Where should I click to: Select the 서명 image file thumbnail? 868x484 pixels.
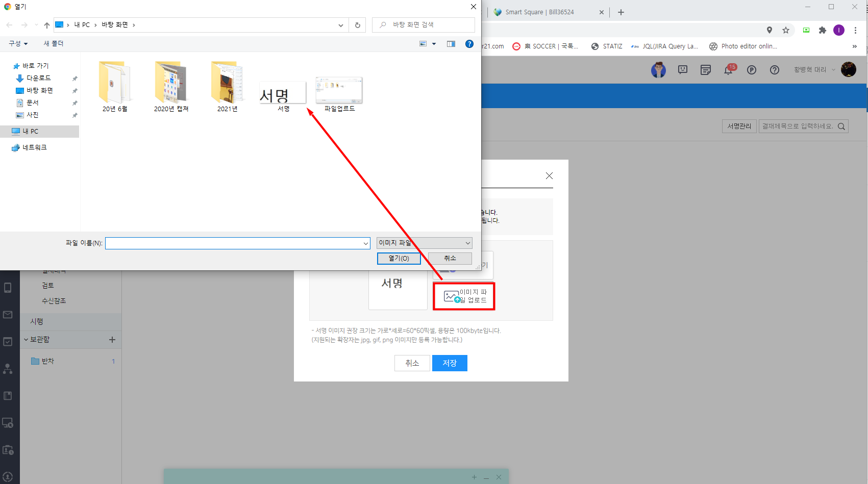pyautogui.click(x=283, y=95)
